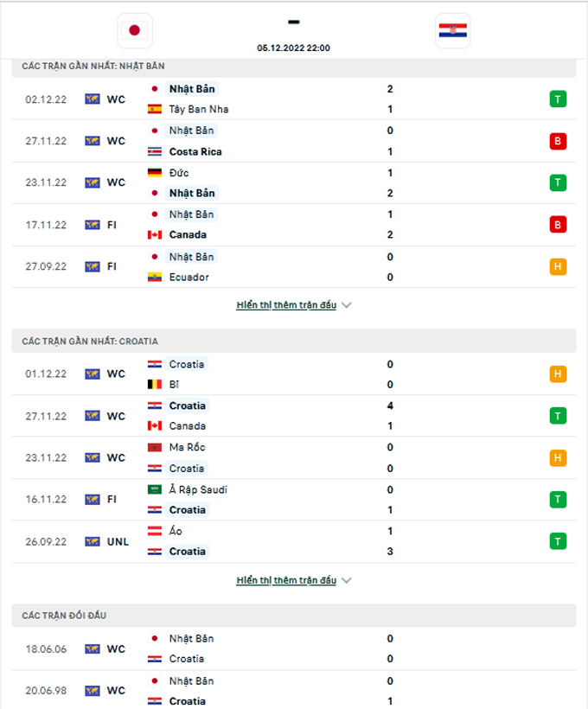Click the red B badge for Costa Rica match
Screen dimensions: 588x709
(558, 141)
